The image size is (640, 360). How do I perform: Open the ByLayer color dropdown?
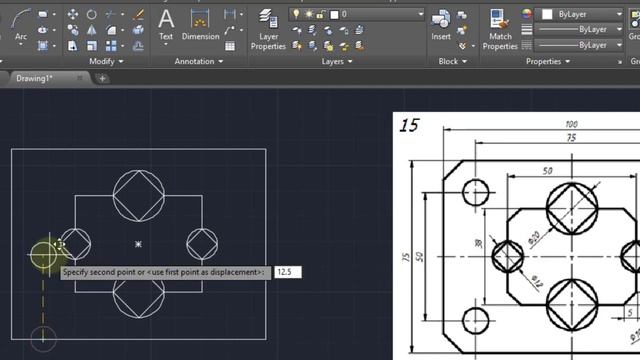[619, 14]
